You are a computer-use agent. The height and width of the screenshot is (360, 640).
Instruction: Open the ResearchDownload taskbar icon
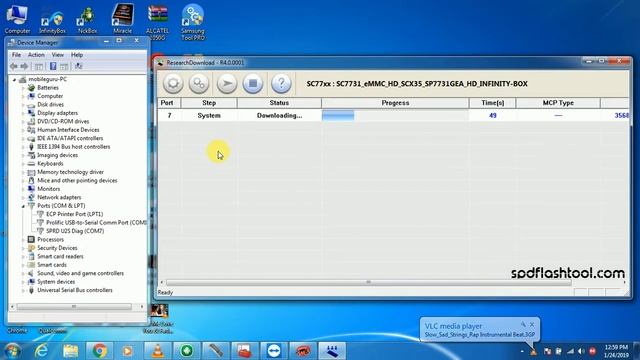point(332,351)
